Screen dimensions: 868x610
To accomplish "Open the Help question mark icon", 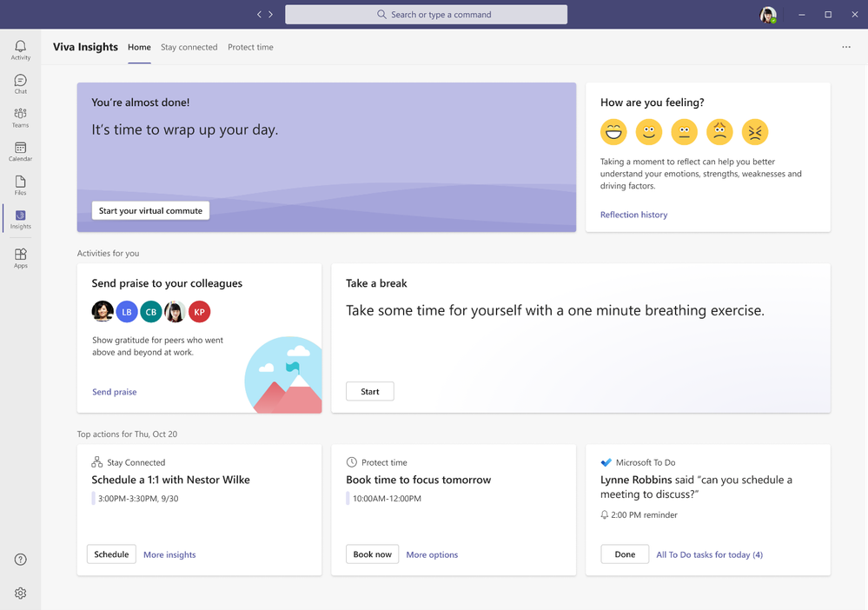I will click(21, 559).
